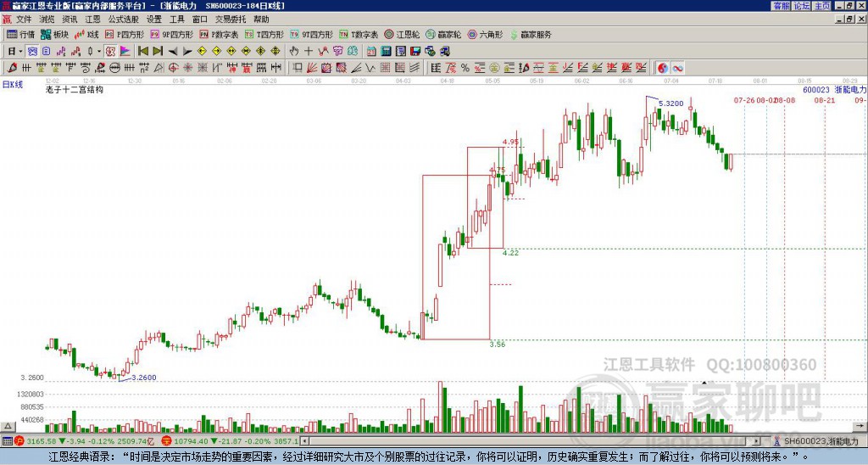868x465 pixels.
Task: Select the red Gann fan lines tool
Action: point(312,68)
